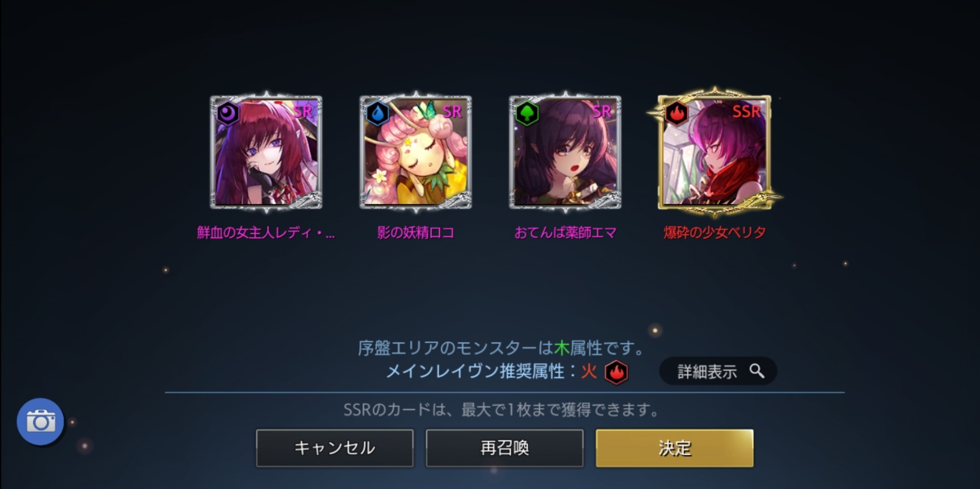This screenshot has width=980, height=489.
Task: Open the 詳細表示 details view
Action: 718,371
